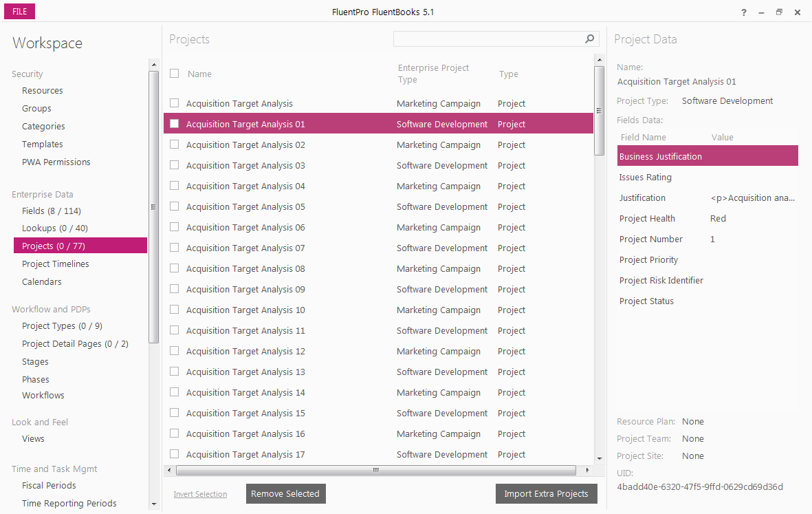
Task: Click the sidebar scroll-down arrow
Action: point(153,504)
